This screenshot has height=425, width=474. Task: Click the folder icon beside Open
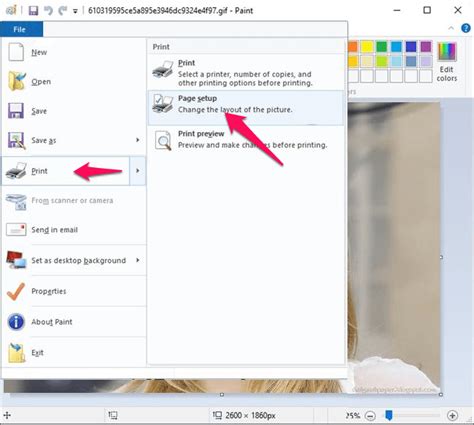[x=16, y=81]
